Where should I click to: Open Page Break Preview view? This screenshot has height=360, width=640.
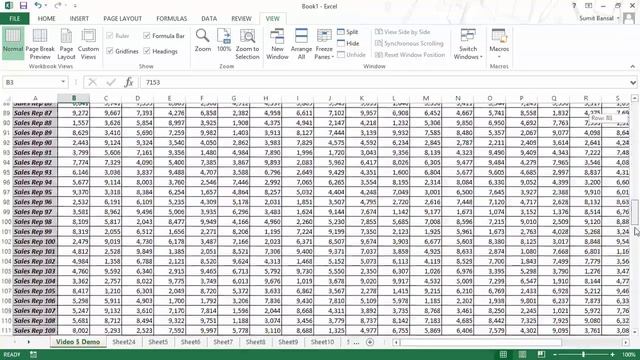(x=40, y=44)
